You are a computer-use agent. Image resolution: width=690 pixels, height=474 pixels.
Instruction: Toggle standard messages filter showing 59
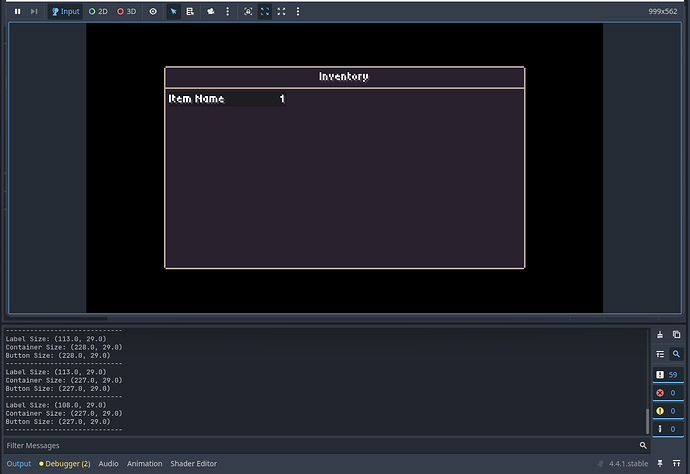point(667,374)
